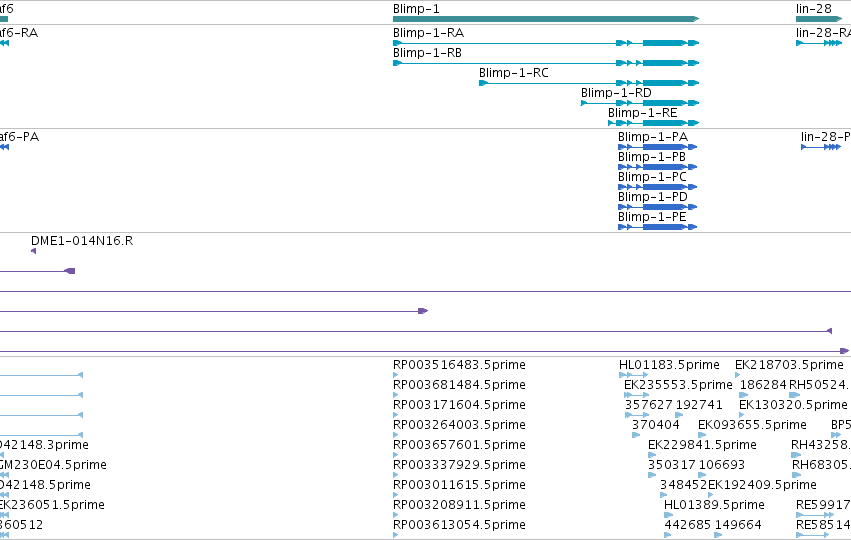
Task: Open the Blimp-1-PE protein label
Action: pos(652,217)
